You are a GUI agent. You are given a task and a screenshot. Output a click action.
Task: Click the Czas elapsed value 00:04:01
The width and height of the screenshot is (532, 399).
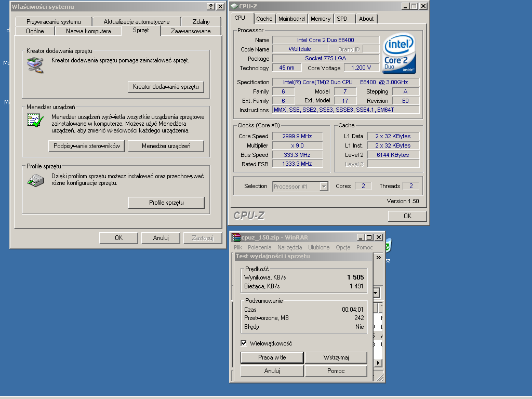(x=353, y=310)
